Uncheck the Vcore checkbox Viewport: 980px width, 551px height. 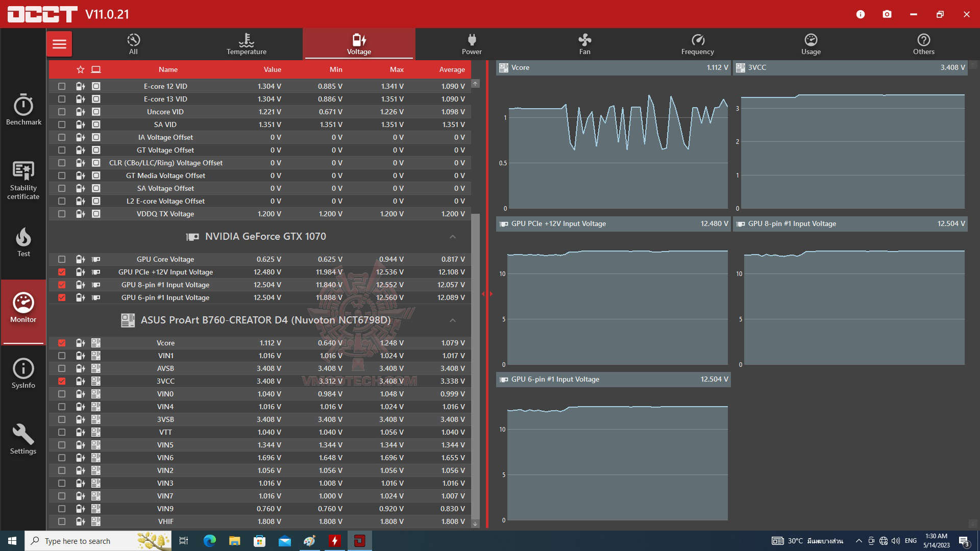pyautogui.click(x=62, y=343)
